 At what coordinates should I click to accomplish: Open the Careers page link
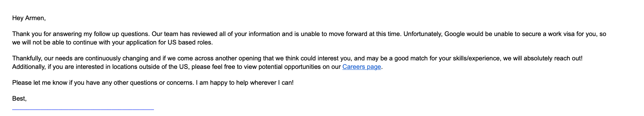(x=362, y=67)
